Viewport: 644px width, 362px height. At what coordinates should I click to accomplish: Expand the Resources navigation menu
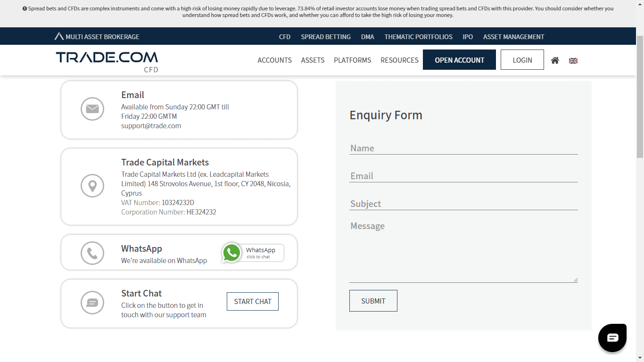pyautogui.click(x=399, y=60)
